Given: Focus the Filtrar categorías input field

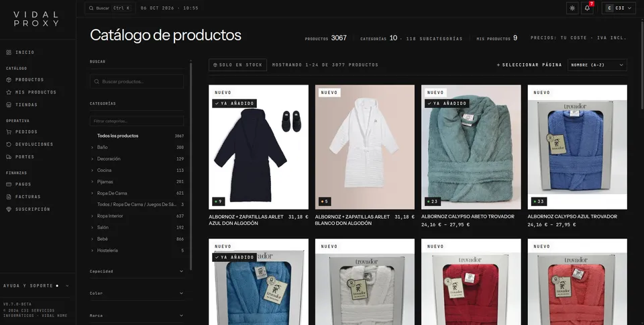Looking at the screenshot, I should (137, 122).
